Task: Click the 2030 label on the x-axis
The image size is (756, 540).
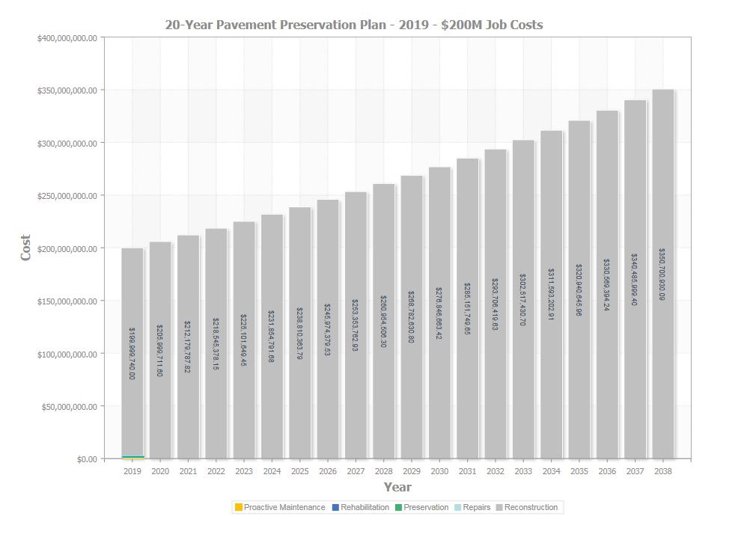Action: (439, 471)
